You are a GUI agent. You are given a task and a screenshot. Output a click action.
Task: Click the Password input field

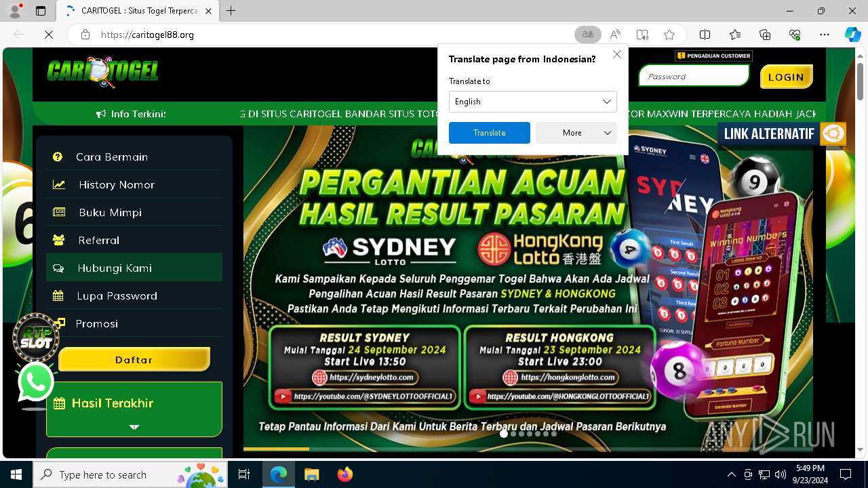[x=694, y=76]
